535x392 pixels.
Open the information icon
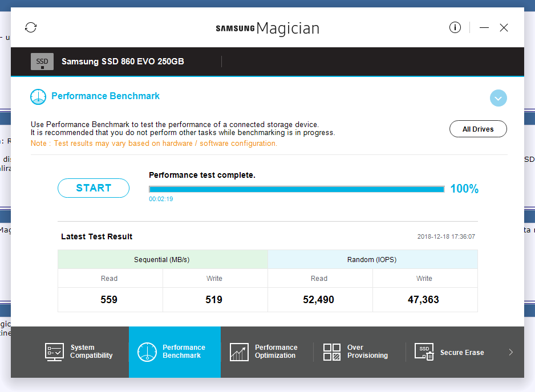coord(455,27)
